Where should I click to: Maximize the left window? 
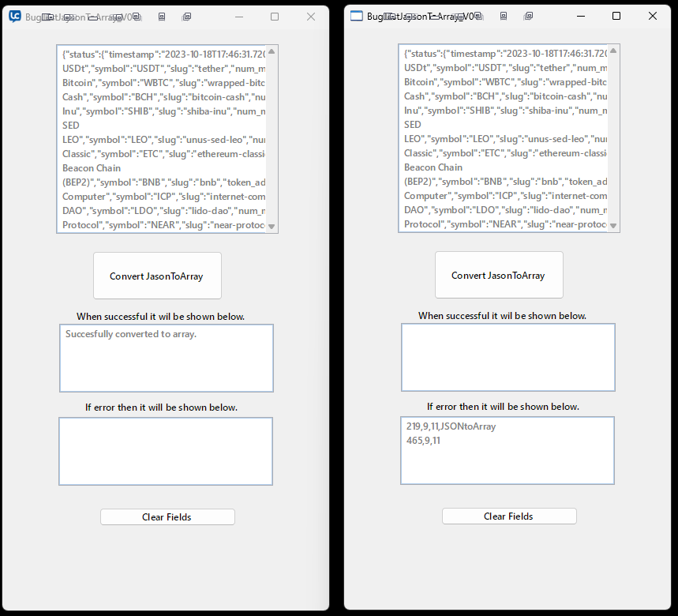(275, 17)
